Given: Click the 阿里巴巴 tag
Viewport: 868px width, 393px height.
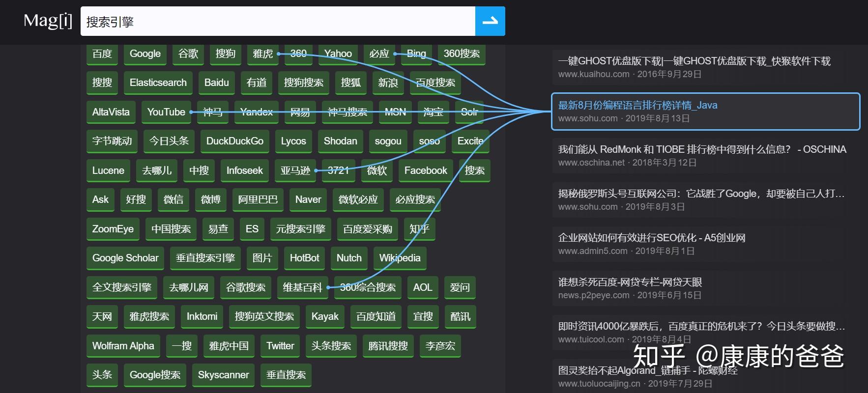Looking at the screenshot, I should [x=258, y=199].
